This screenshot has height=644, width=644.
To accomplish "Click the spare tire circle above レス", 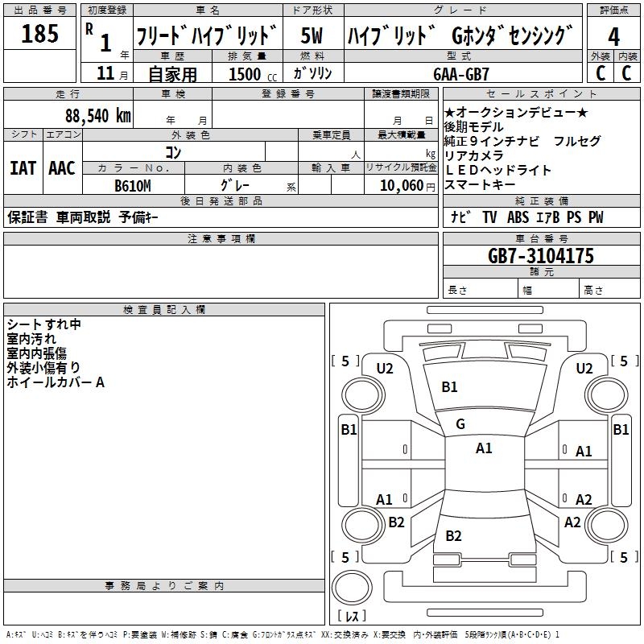I will (x=352, y=588).
